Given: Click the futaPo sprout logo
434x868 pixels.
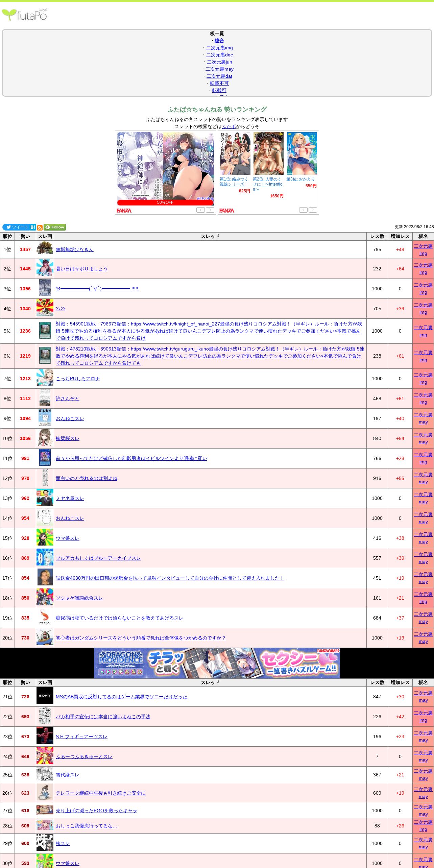Looking at the screenshot, I should pyautogui.click(x=24, y=15).
